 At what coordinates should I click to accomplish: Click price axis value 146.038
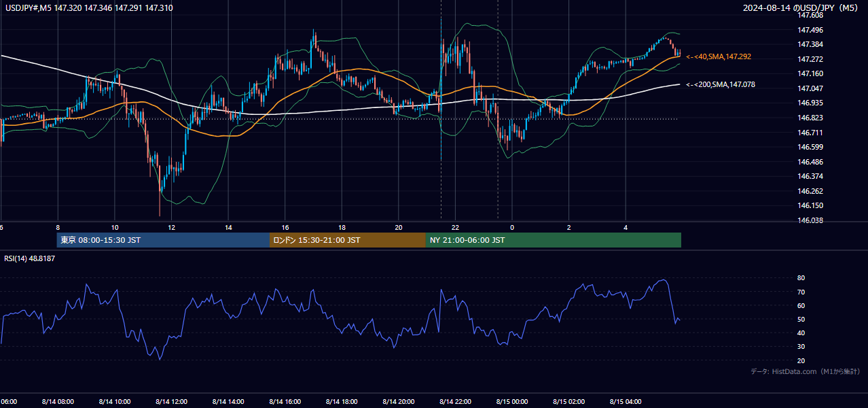pos(810,220)
